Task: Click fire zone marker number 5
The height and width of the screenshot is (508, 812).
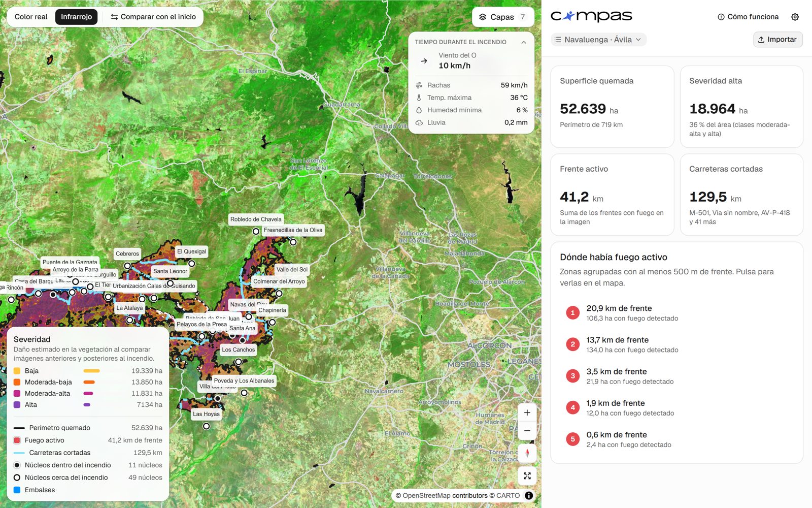Action: (572, 439)
